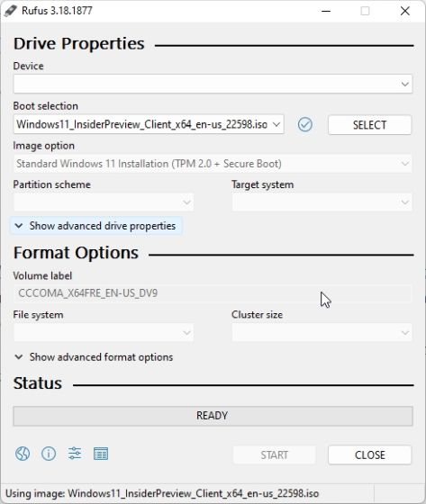This screenshot has width=426, height=504.
Task: Click the Rufus 3.18.1877 title text
Action: click(x=57, y=11)
